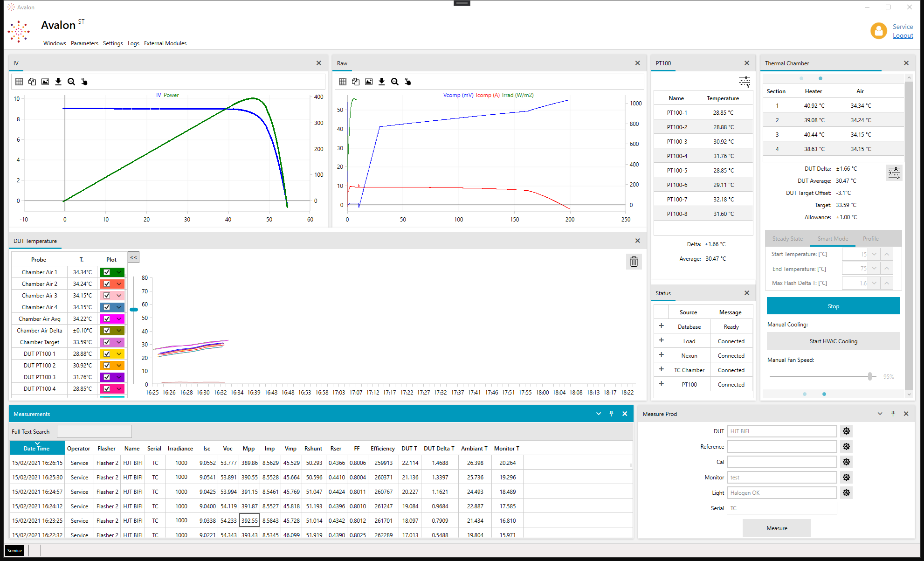Open settings gear next to Light field
Viewport: 924px width, 561px height.
[847, 493]
